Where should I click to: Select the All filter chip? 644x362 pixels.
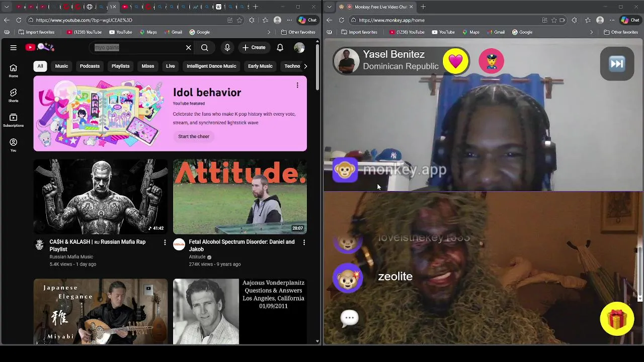40,66
